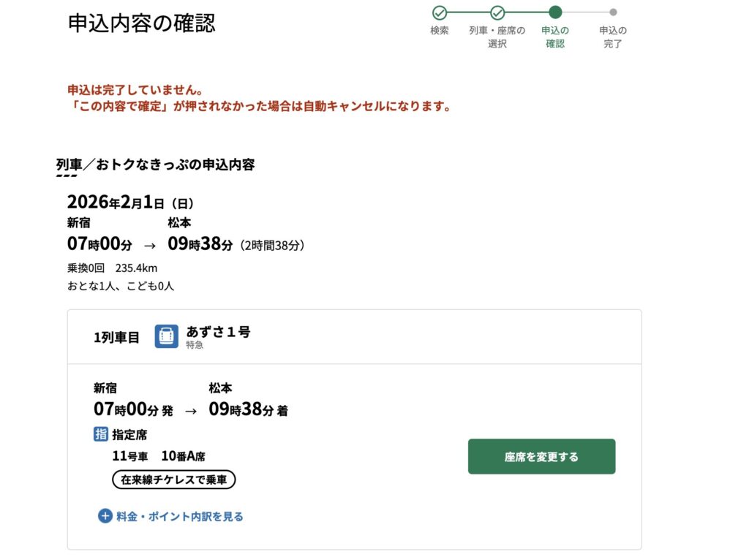Click the あずさ1号 train name
749x560 pixels.
[218, 332]
